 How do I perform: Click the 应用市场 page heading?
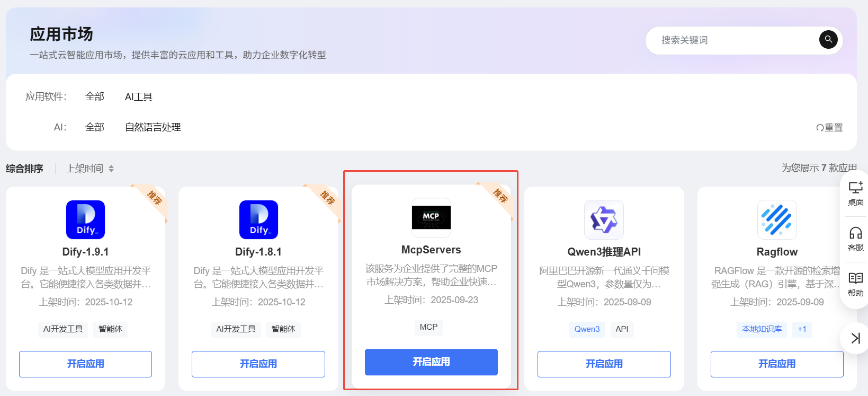click(x=61, y=34)
